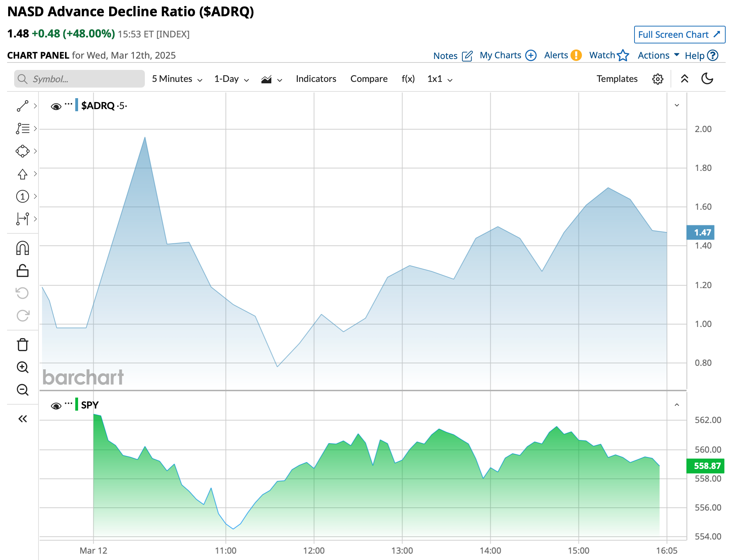Click the zoom out magnifier icon
Viewport: 732px width, 560px height.
(23, 390)
